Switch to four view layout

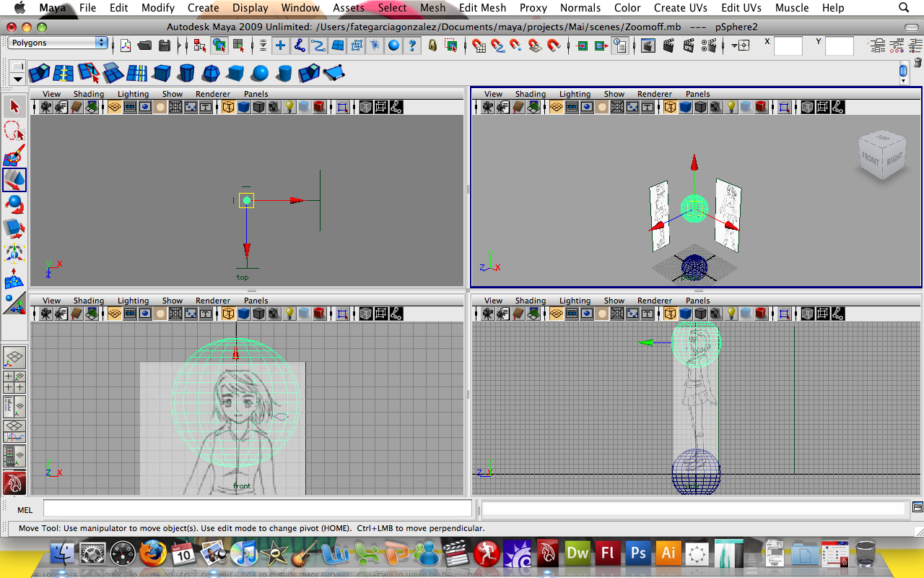(14, 382)
